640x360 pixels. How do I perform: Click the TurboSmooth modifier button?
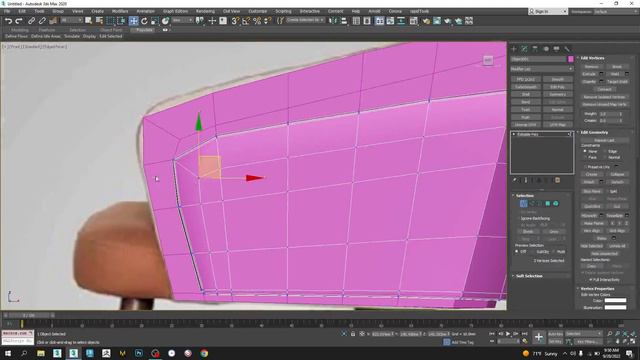(526, 87)
